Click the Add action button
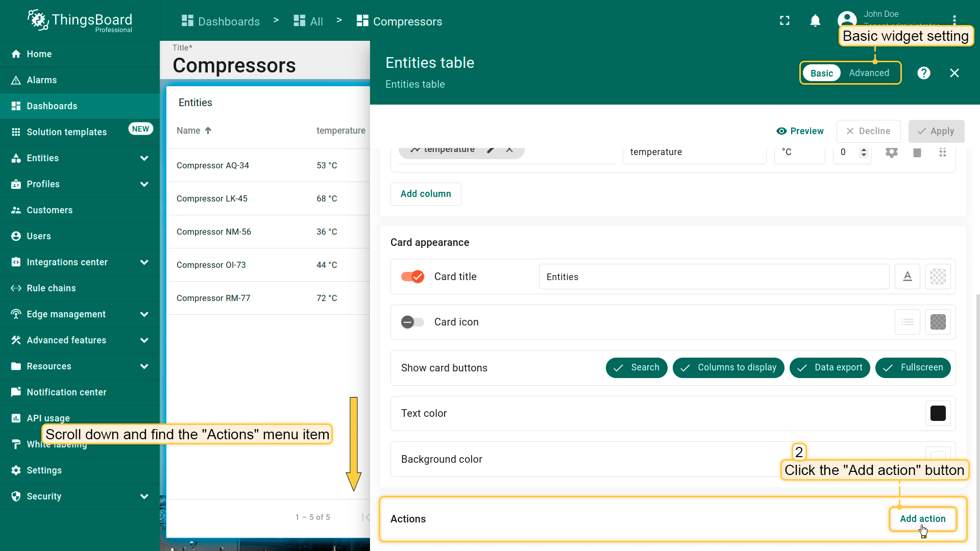Viewport: 980px width, 551px height. (922, 519)
